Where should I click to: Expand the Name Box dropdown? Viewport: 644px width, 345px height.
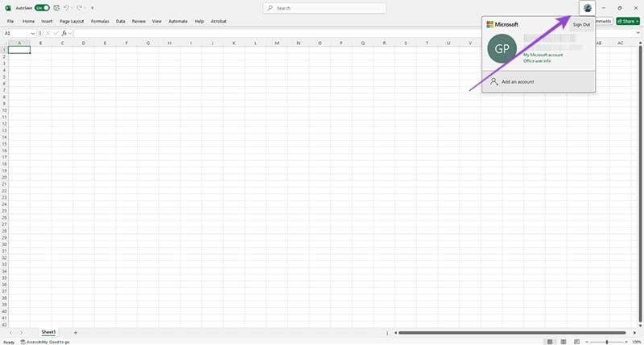33,33
